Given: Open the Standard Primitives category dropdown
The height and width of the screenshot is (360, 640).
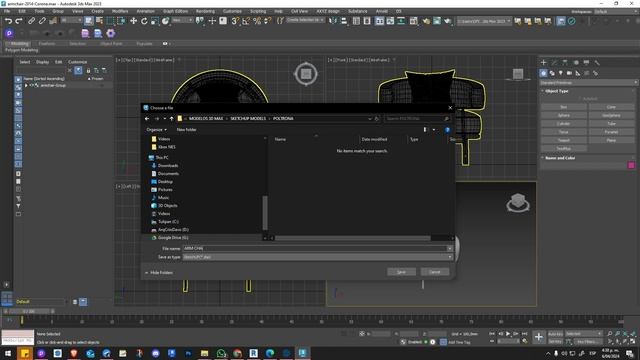Looking at the screenshot, I should point(588,83).
